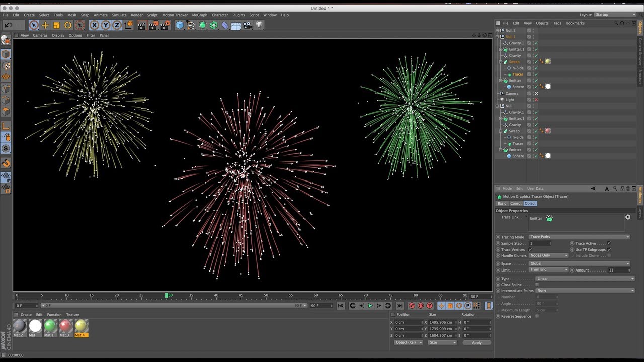
Task: Open the Object Manager Tags menu
Action: point(557,23)
